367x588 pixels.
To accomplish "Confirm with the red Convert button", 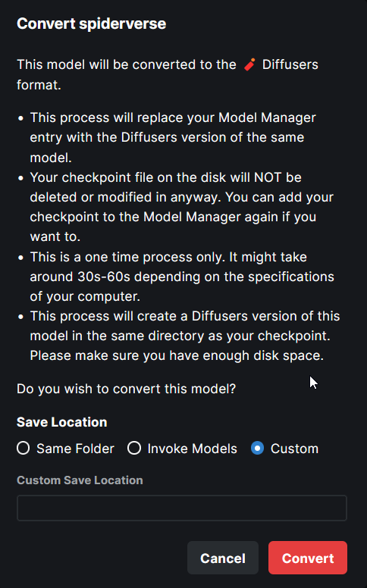I will [308, 558].
